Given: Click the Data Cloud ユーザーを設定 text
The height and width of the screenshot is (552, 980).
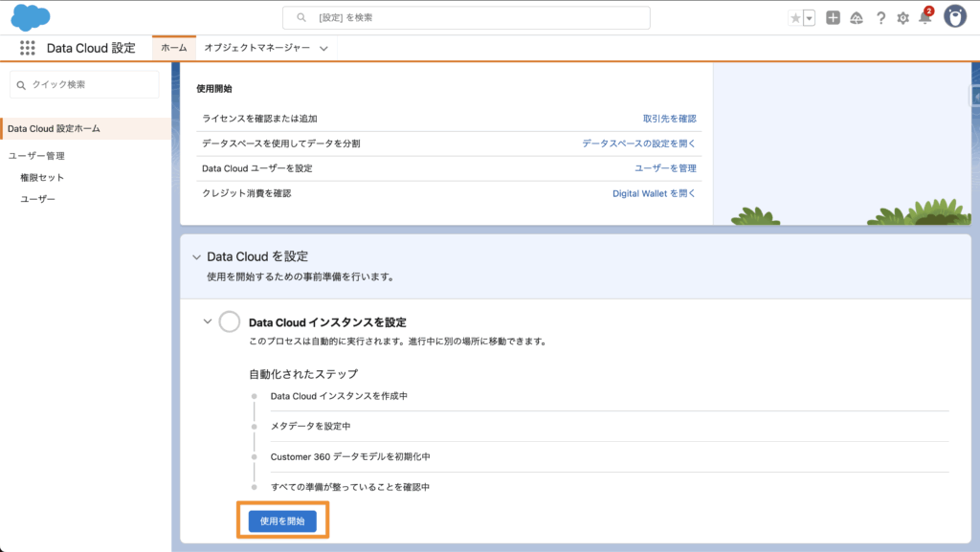Looking at the screenshot, I should point(256,168).
